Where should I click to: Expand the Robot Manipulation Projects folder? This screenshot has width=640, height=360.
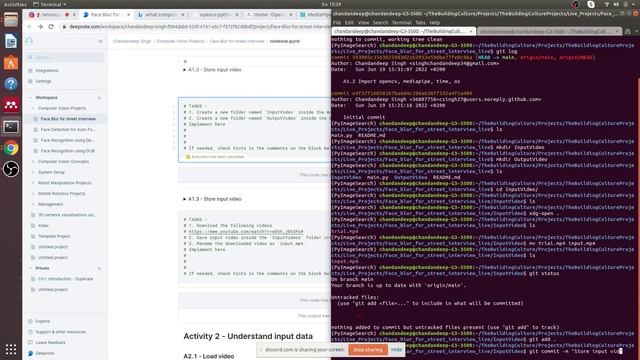click(33, 183)
